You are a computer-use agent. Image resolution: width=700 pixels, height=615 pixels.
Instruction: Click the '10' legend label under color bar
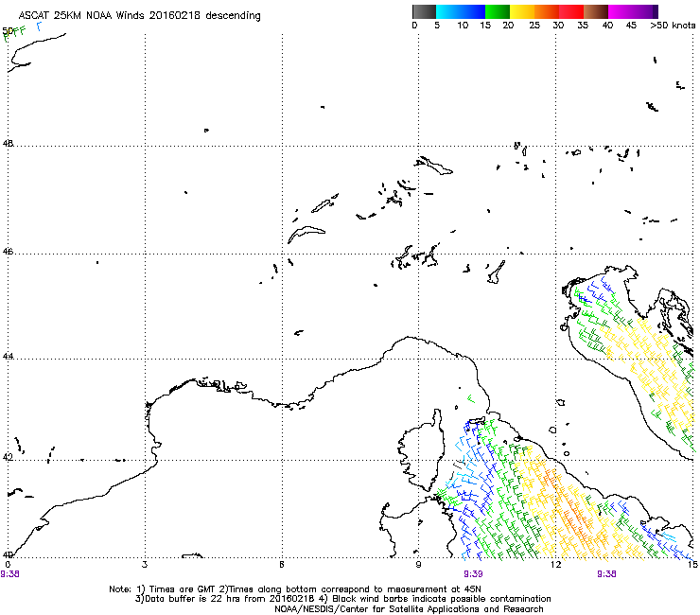[463, 26]
